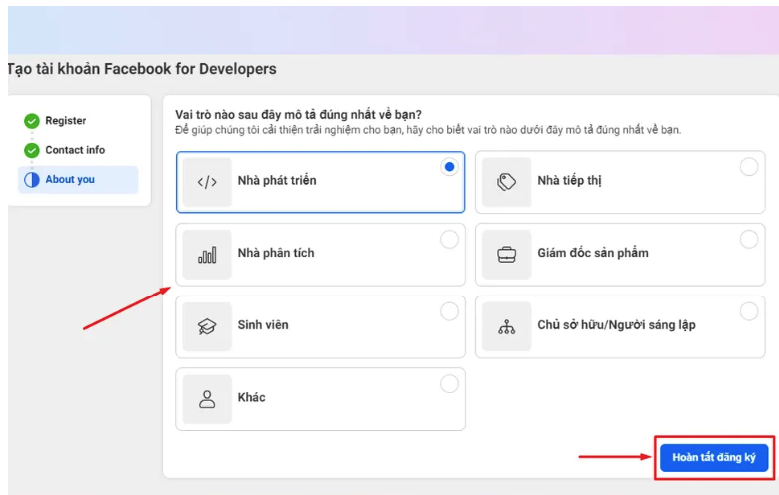Open the About you step
Screen dimensions: 779x495
pos(78,179)
